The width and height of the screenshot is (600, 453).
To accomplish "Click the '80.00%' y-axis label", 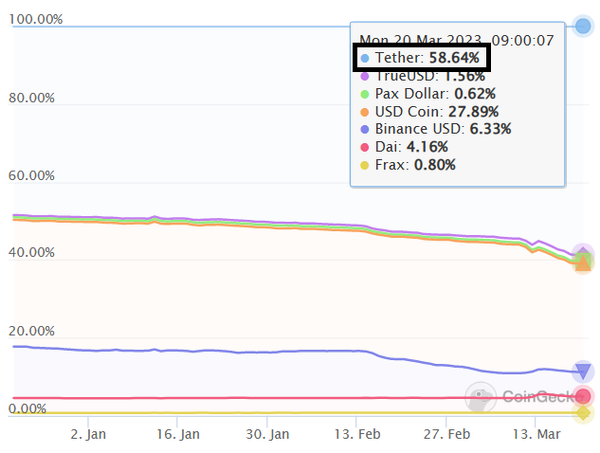I will tap(31, 98).
